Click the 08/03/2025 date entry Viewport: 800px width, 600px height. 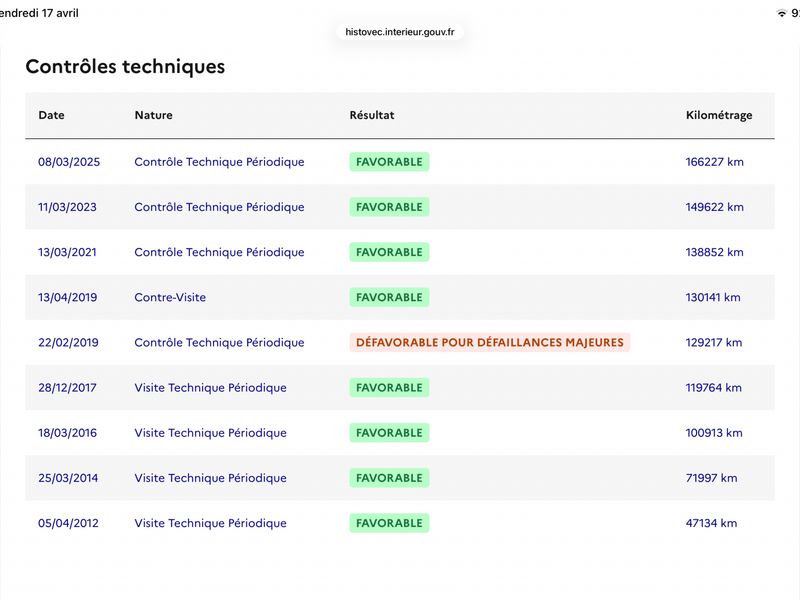69,162
